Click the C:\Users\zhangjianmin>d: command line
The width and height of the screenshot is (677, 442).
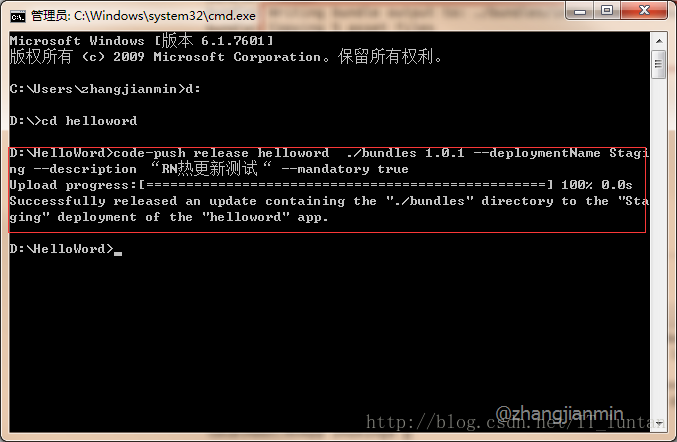coord(105,89)
